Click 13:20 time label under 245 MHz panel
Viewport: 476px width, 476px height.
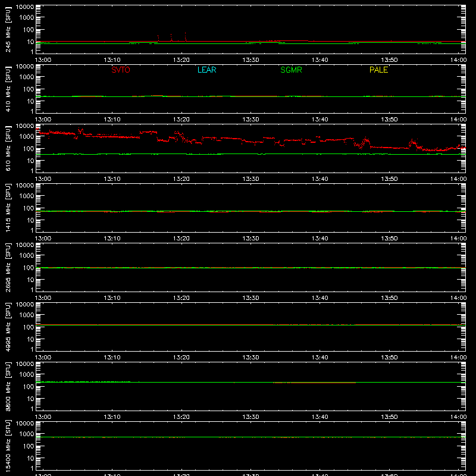181,60
